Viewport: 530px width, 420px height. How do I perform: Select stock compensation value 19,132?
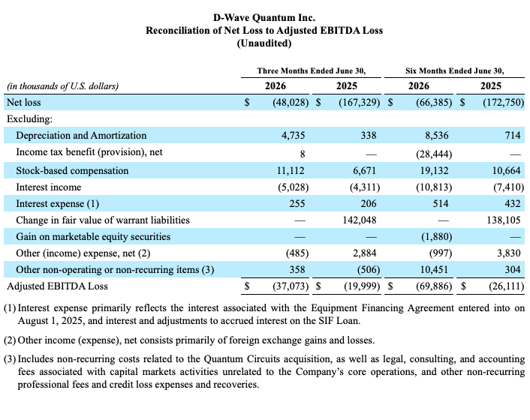pos(435,170)
